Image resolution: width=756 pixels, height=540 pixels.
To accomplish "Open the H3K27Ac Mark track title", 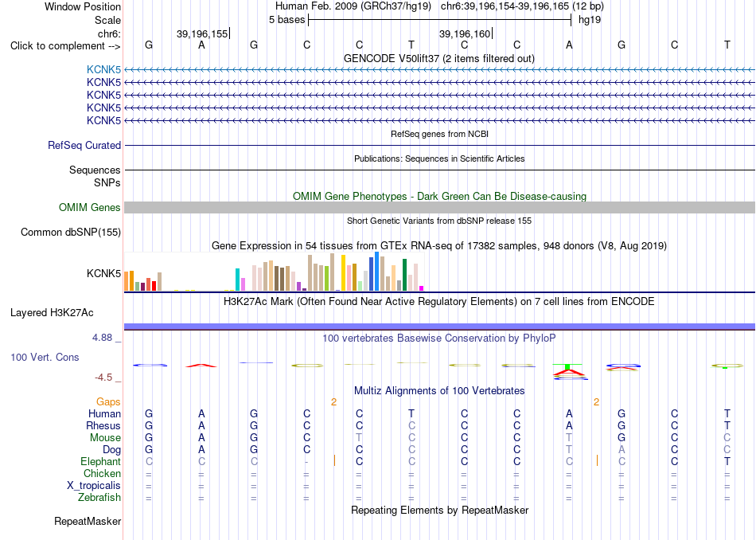I will point(439,302).
